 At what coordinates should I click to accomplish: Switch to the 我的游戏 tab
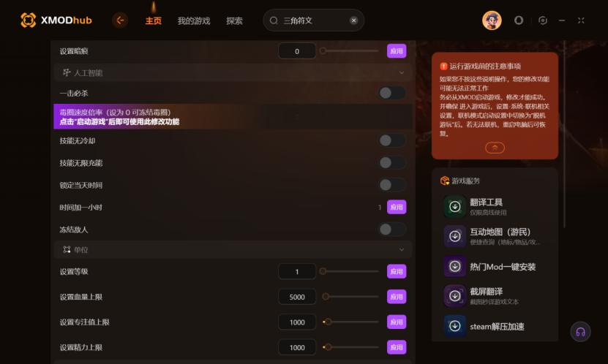click(194, 21)
